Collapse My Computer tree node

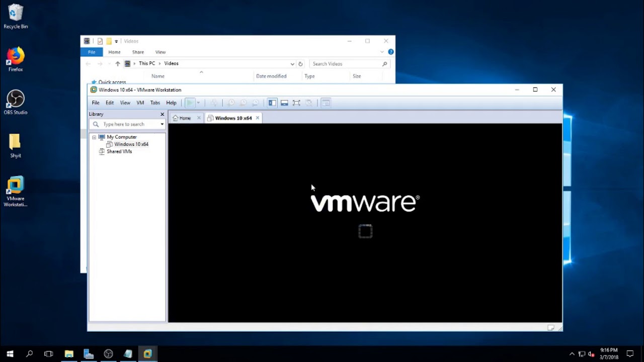point(94,137)
